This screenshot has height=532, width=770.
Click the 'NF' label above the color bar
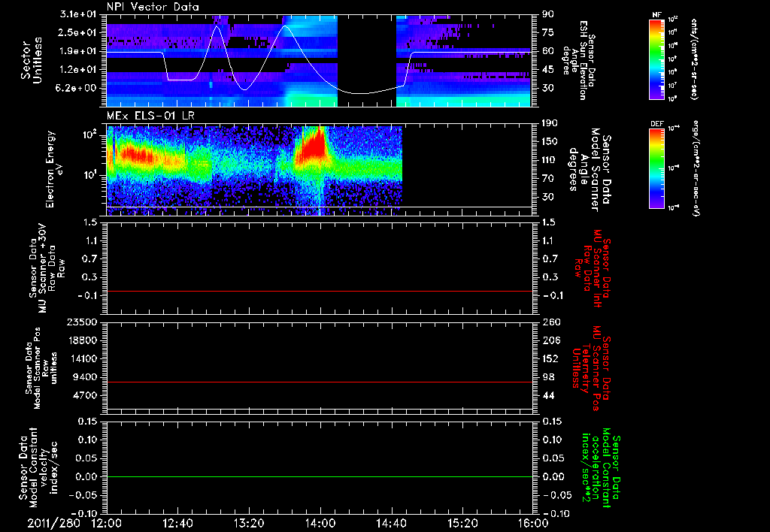click(656, 15)
